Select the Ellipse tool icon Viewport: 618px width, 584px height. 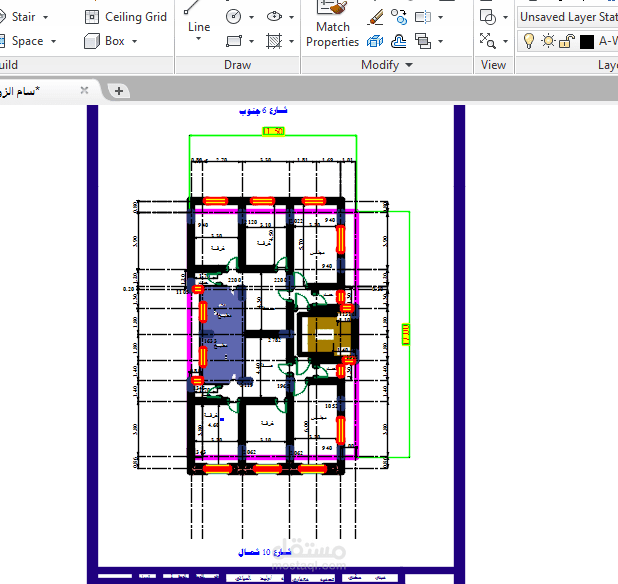pyautogui.click(x=274, y=17)
